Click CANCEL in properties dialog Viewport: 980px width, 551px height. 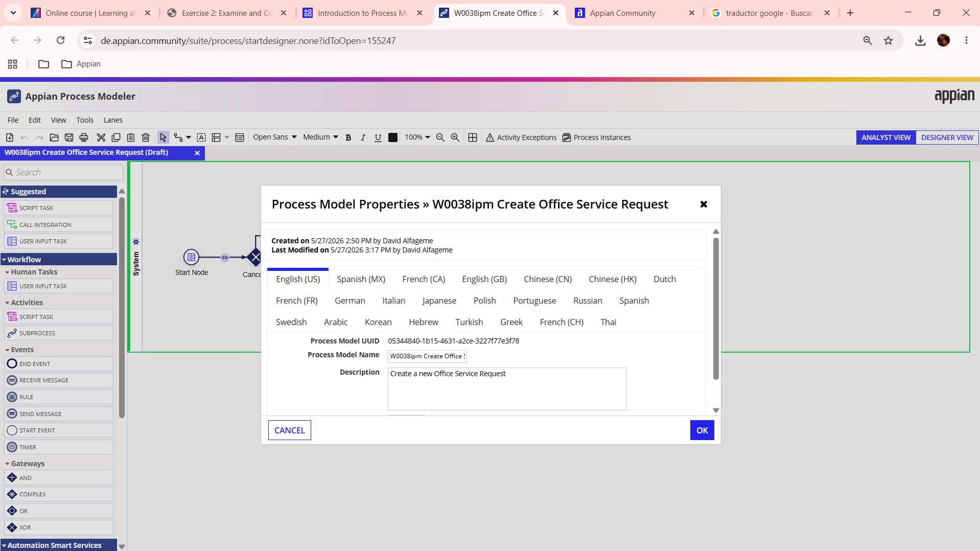[x=290, y=430]
